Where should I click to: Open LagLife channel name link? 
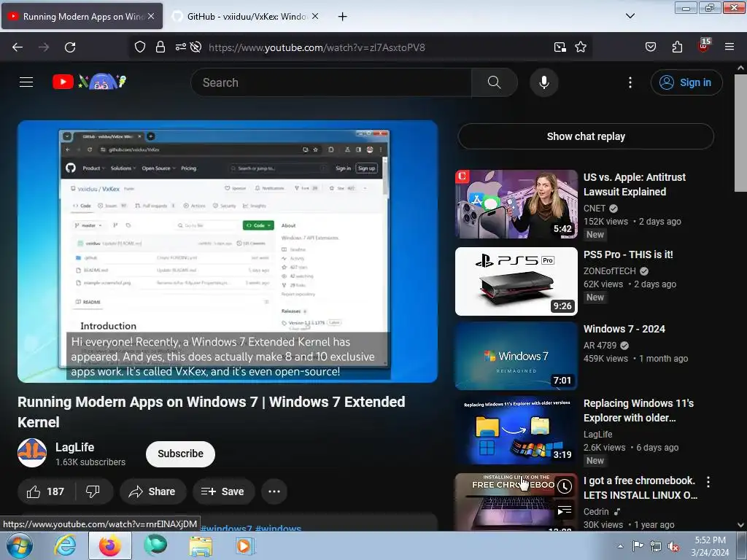[75, 447]
